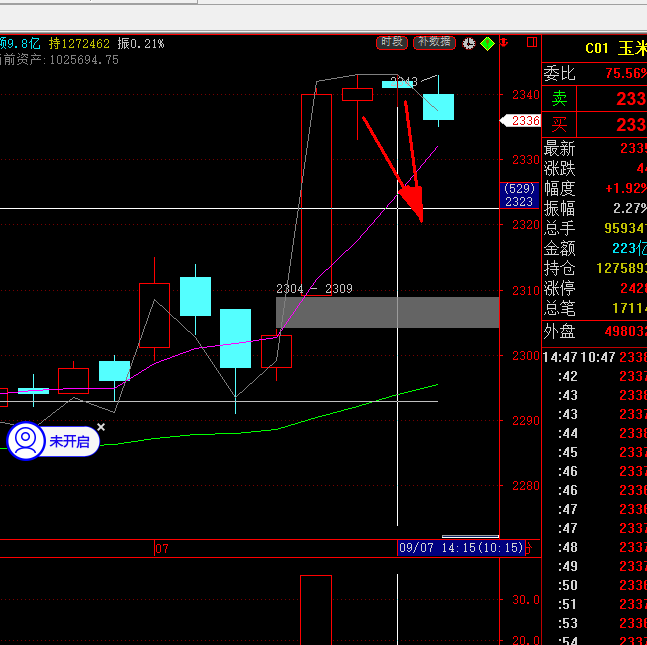This screenshot has width=647, height=645.
Task: Toggle the split-panel layout icon
Action: 532,42
